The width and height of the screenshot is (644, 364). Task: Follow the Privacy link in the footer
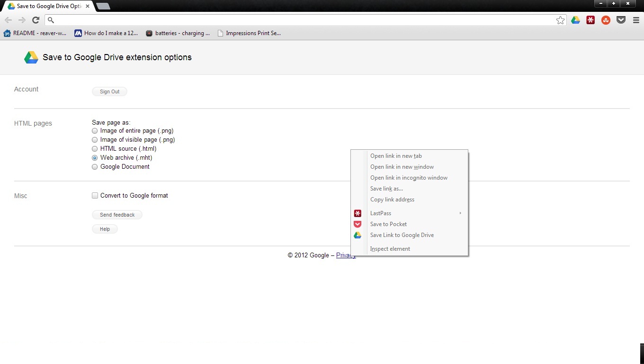[346, 255]
